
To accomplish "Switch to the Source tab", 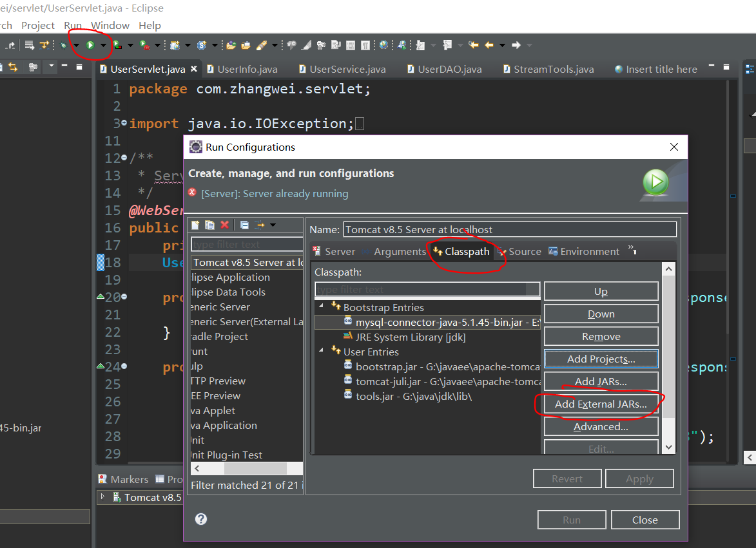I will point(519,251).
